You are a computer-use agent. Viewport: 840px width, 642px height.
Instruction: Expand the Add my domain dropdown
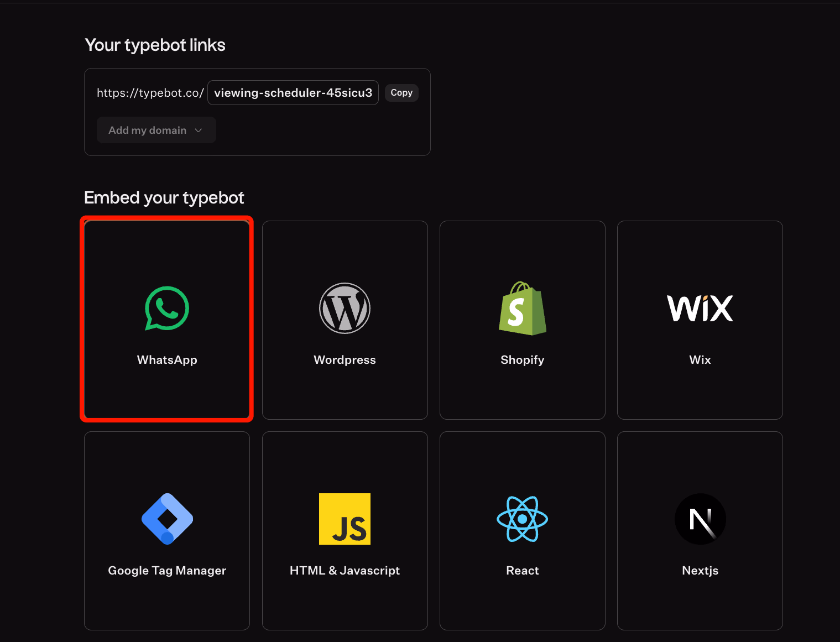(x=148, y=131)
